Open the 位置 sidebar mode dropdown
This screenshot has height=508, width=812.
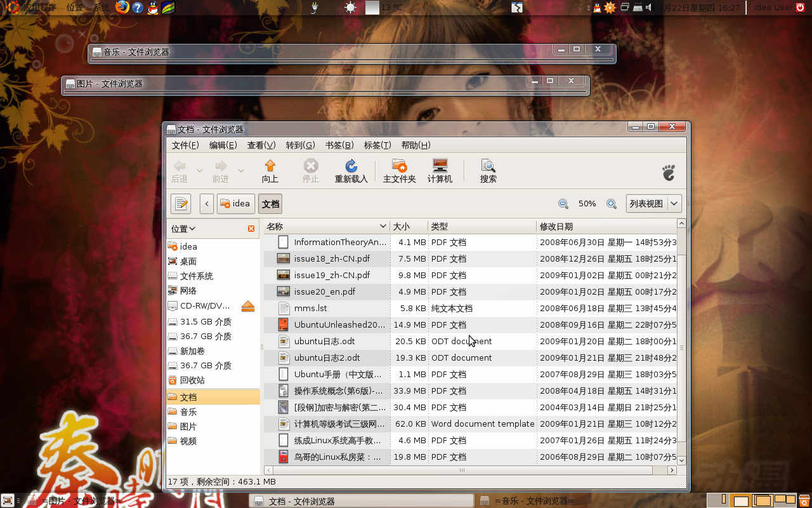click(x=183, y=229)
